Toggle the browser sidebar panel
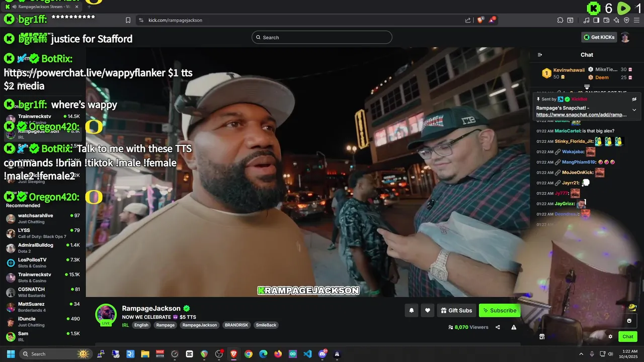 coord(596,20)
